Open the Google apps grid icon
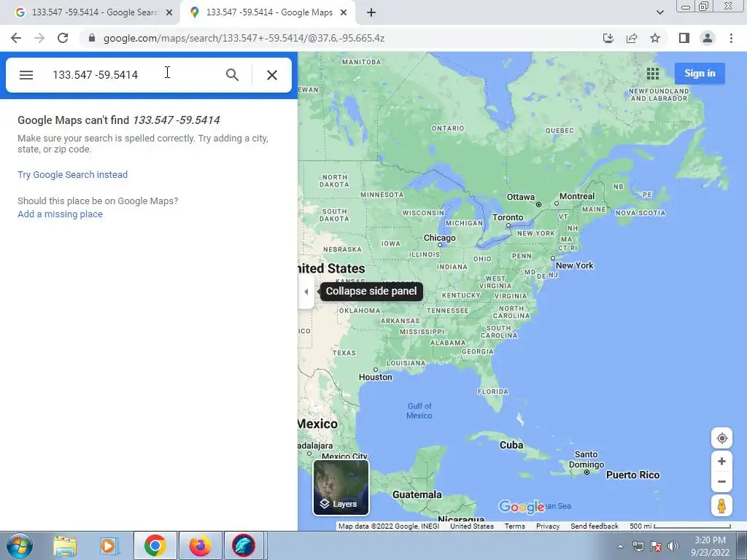 point(653,74)
